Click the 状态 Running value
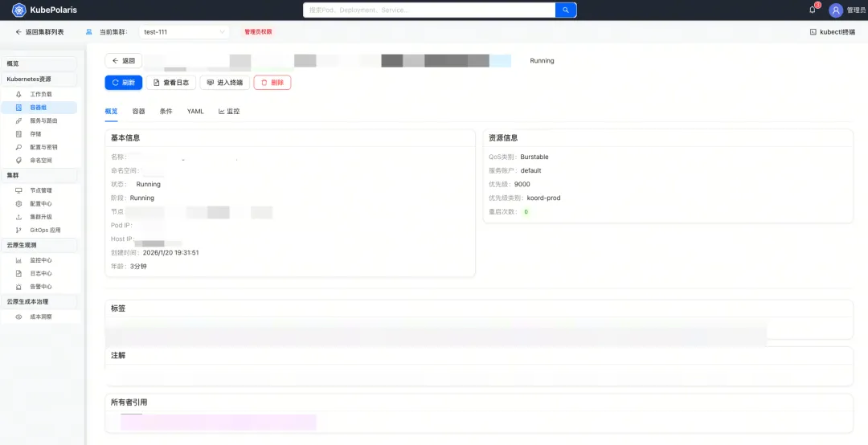 pos(149,184)
